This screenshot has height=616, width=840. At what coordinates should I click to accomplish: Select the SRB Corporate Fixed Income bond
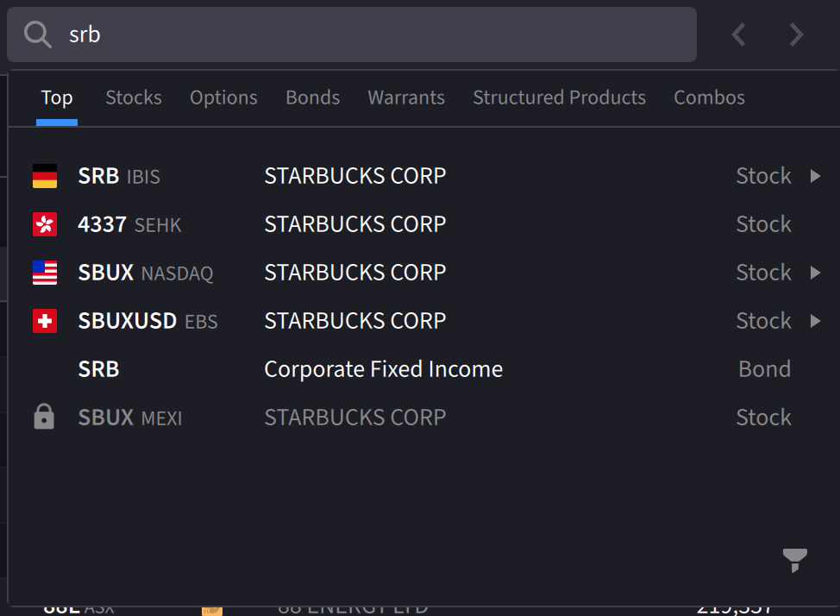click(x=383, y=369)
